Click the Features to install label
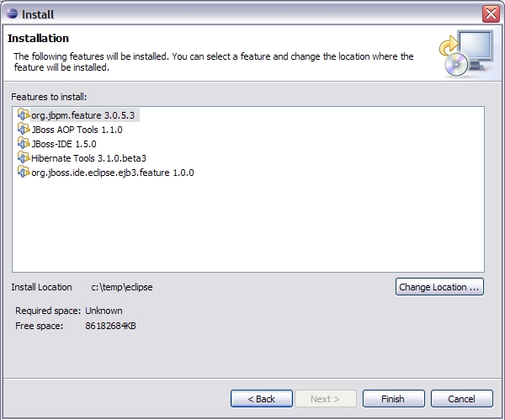This screenshot has height=420, width=505. [x=49, y=97]
